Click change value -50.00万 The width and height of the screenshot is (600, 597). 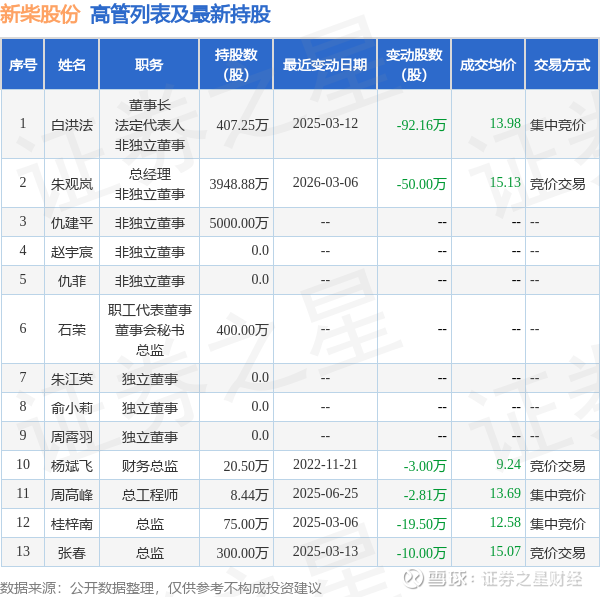[x=421, y=184]
